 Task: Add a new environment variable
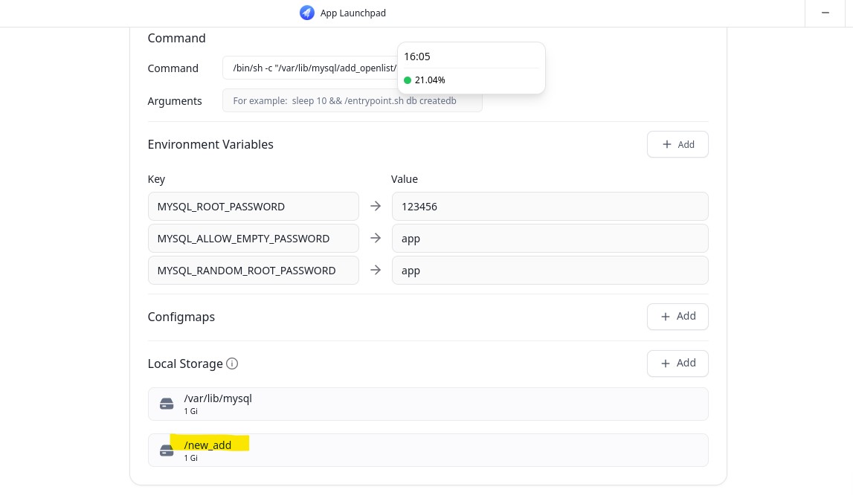coord(677,144)
